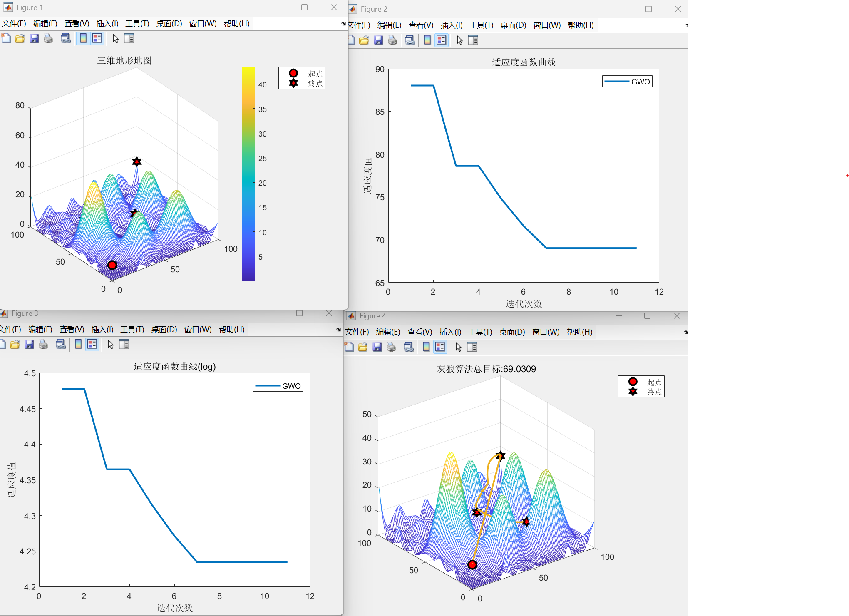Open 文件(F) menu in Figure 1
This screenshot has width=849, height=616.
tap(14, 24)
